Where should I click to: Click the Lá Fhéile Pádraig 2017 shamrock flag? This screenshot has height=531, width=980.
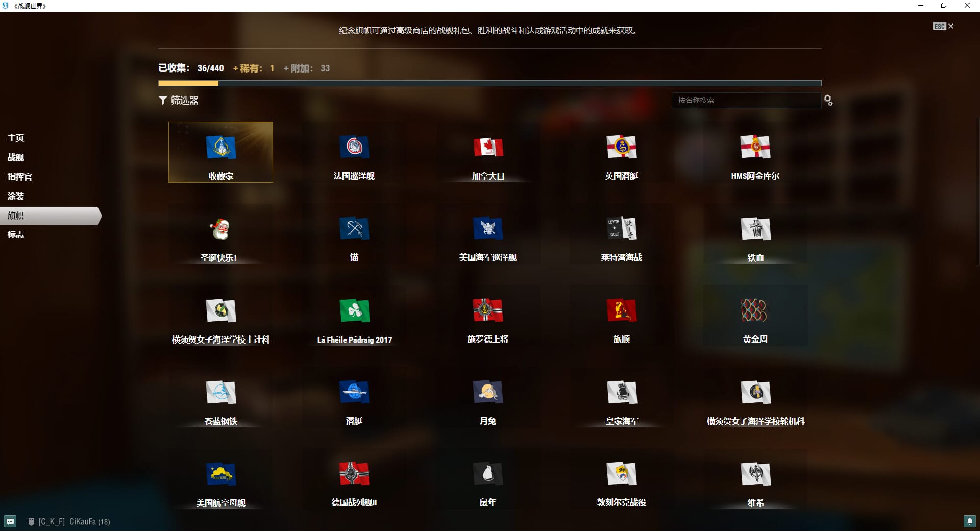pyautogui.click(x=354, y=311)
